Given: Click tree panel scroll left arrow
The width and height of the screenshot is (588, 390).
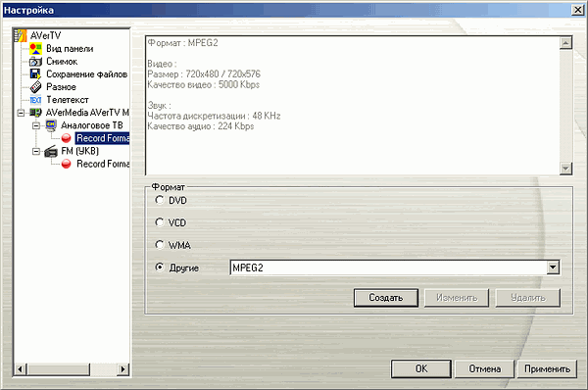Looking at the screenshot, I should [21, 369].
